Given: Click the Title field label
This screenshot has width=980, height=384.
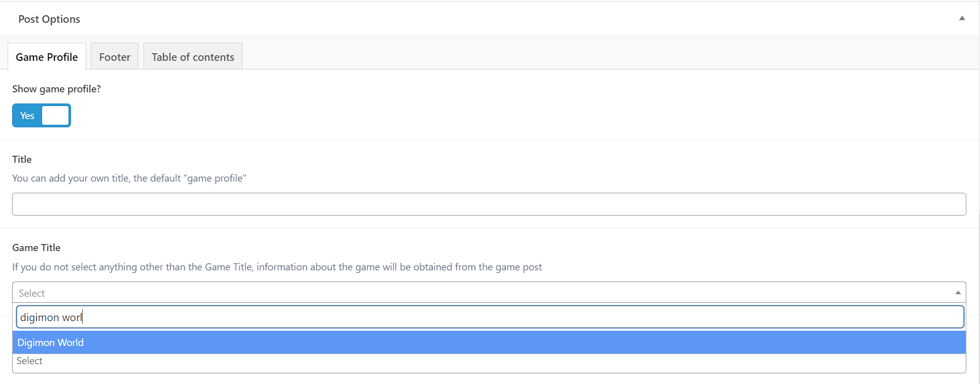Looking at the screenshot, I should [22, 159].
